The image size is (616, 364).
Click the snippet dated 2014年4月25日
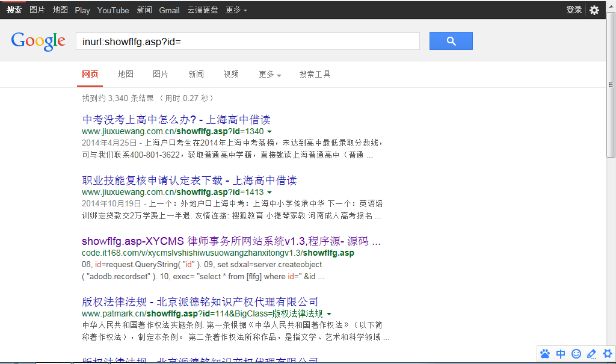tap(232, 149)
